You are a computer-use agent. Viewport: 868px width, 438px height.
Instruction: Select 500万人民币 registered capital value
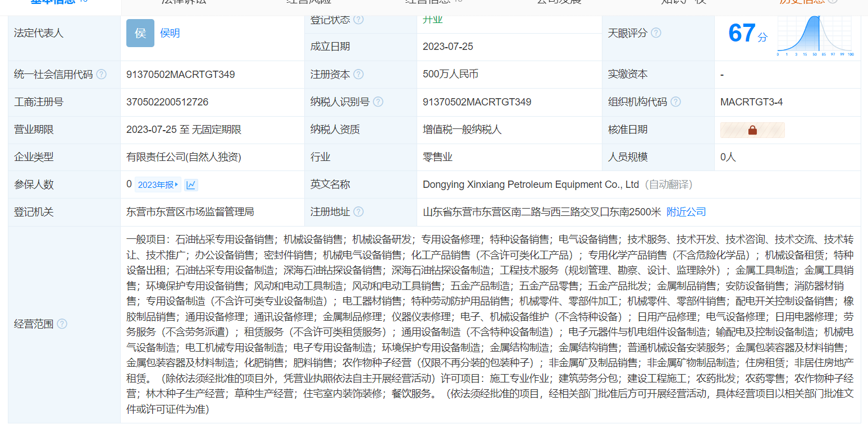pyautogui.click(x=451, y=74)
